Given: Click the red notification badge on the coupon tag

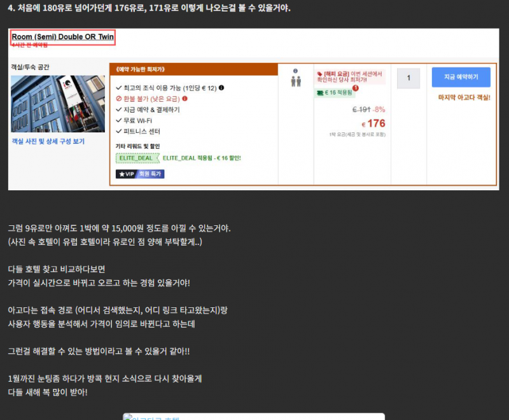Looking at the screenshot, I should 356,88.
